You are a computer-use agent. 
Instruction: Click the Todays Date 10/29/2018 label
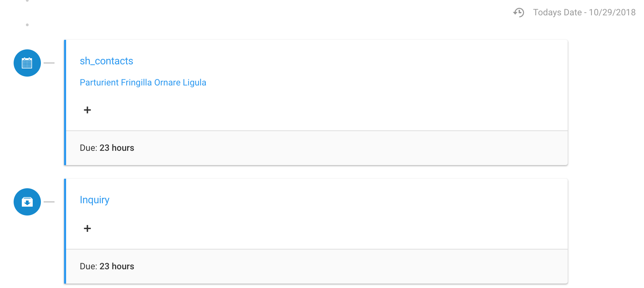pos(584,13)
